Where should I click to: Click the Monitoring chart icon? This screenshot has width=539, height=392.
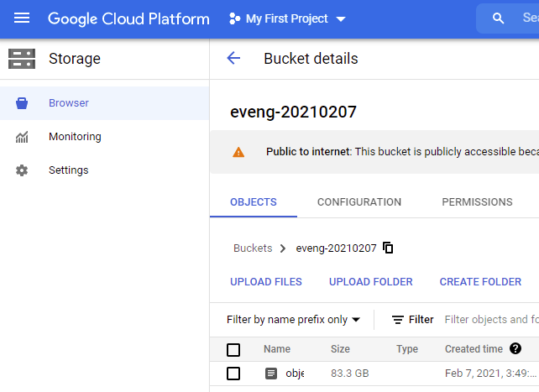[22, 137]
